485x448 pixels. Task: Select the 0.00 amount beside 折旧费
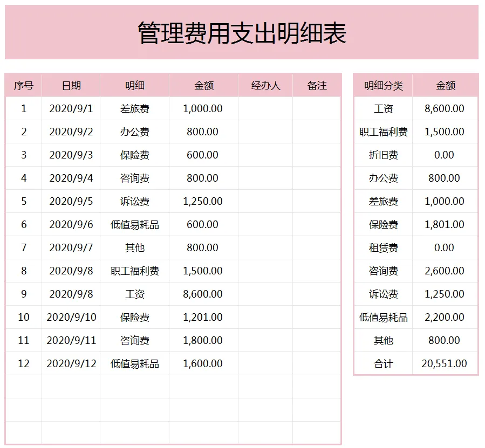pos(444,155)
